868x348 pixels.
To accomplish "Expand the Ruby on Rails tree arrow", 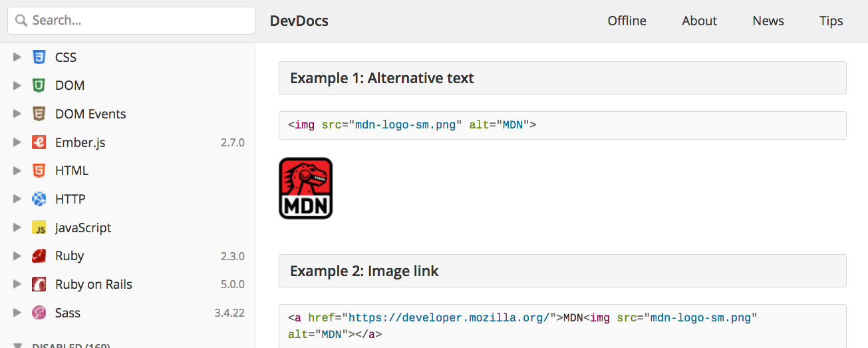I will click(x=17, y=284).
